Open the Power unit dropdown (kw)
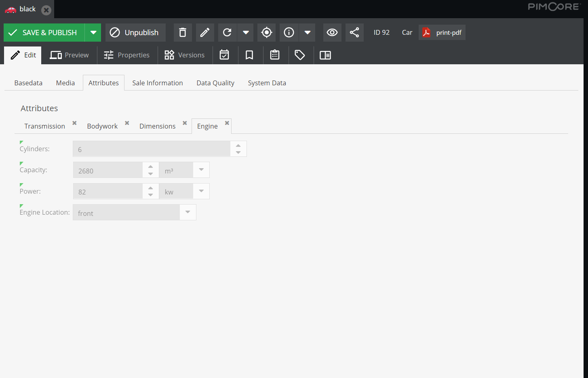Image resolution: width=588 pixels, height=378 pixels. [x=201, y=191]
